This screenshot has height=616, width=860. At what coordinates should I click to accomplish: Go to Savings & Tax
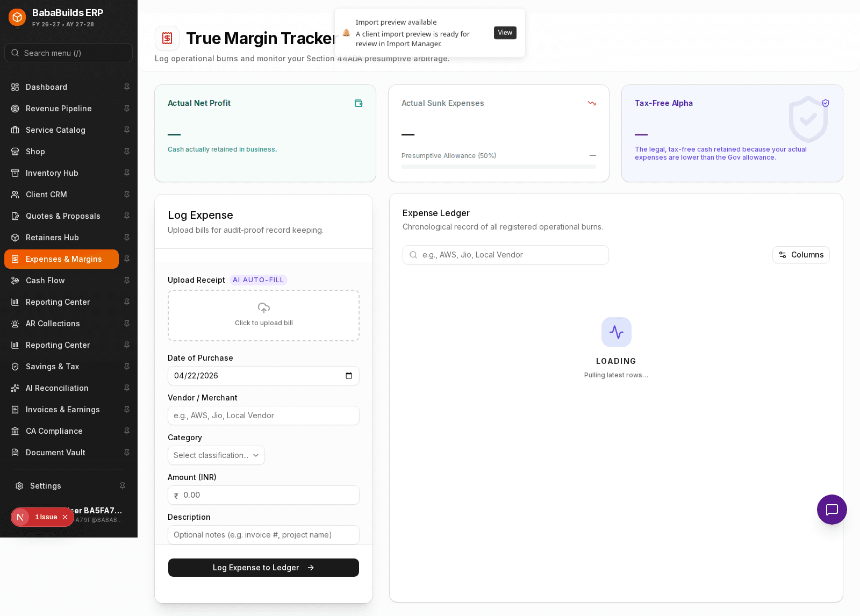[61, 367]
